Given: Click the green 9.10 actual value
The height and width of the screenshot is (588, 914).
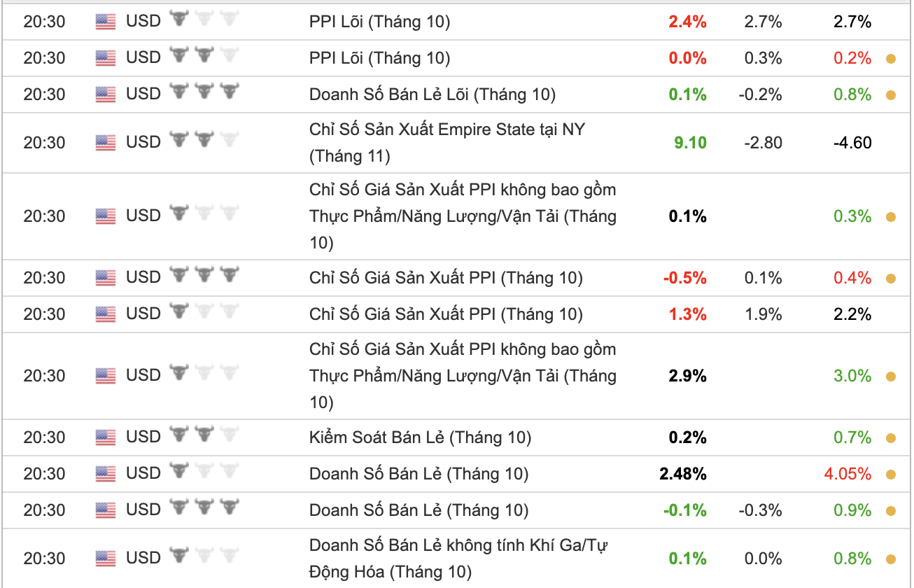Looking at the screenshot, I should 690,143.
